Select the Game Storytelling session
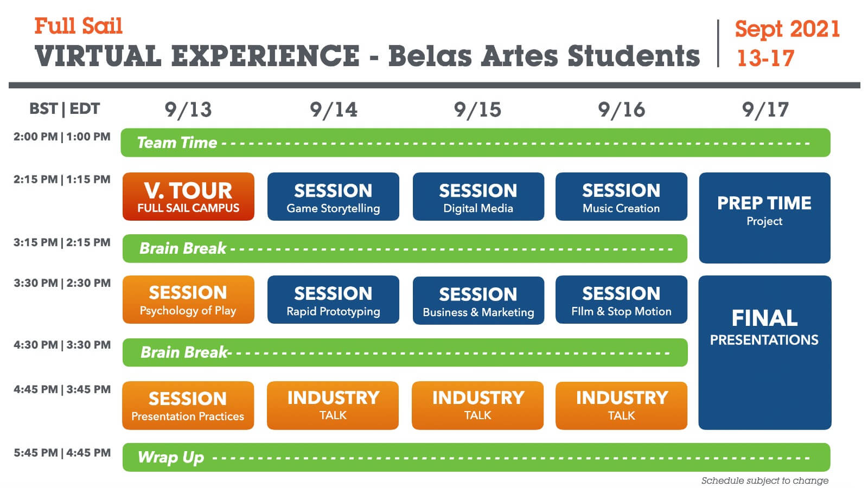Viewport: 868px width, 488px height. (x=333, y=196)
